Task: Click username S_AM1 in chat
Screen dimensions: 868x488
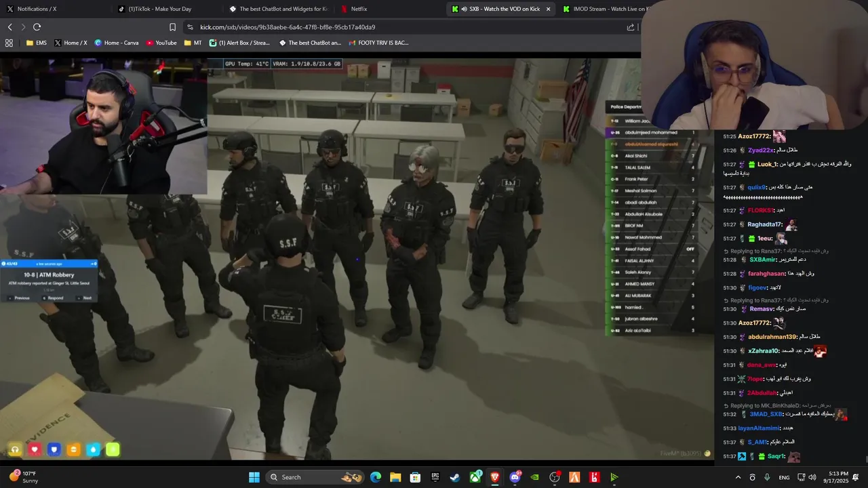Action: [757, 442]
